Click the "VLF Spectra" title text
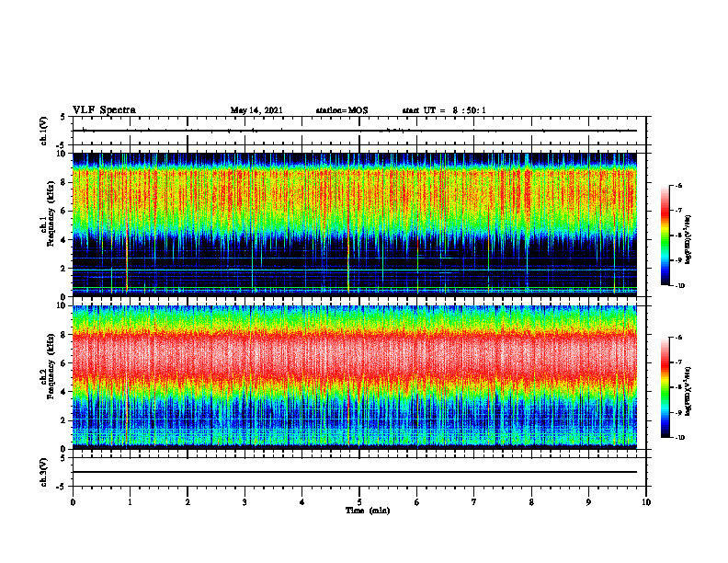The width and height of the screenshot is (728, 563). [104, 110]
